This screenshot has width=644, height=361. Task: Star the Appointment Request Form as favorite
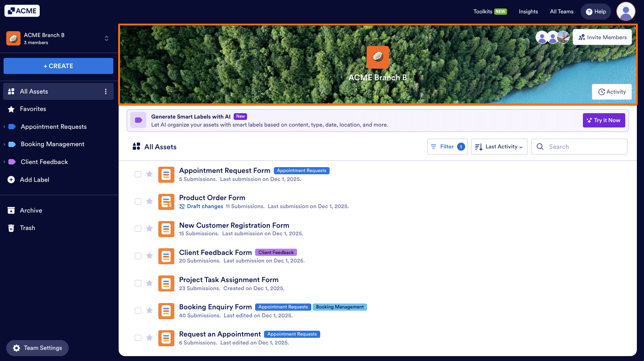tap(149, 174)
